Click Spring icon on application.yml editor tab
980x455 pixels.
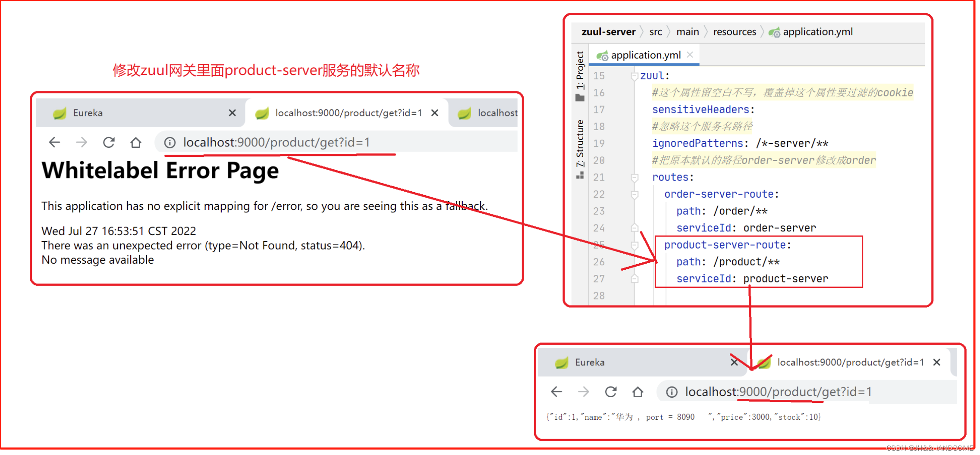click(x=602, y=56)
